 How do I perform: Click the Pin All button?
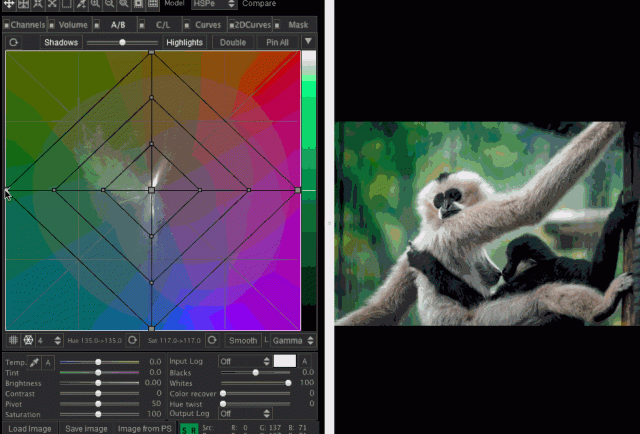(278, 42)
